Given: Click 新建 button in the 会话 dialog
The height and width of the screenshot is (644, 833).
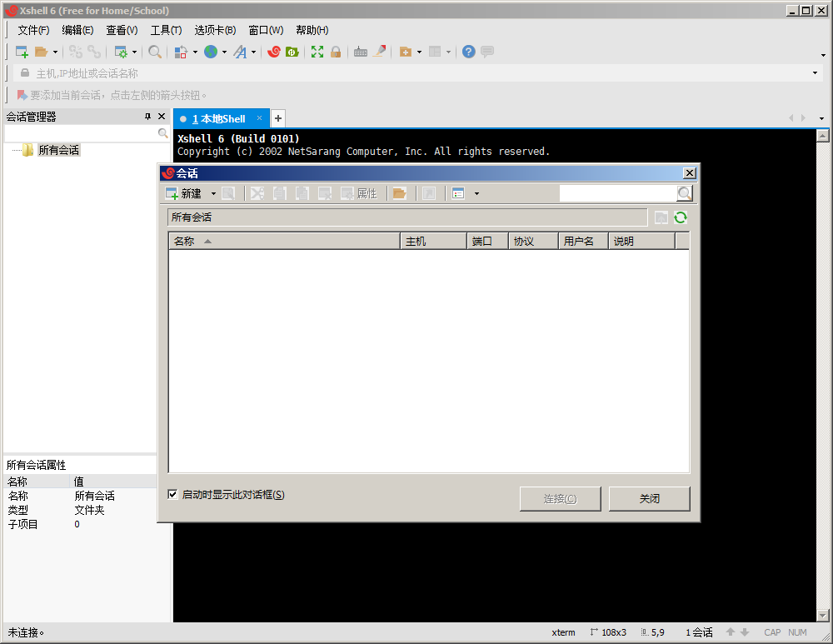Looking at the screenshot, I should click(x=184, y=193).
